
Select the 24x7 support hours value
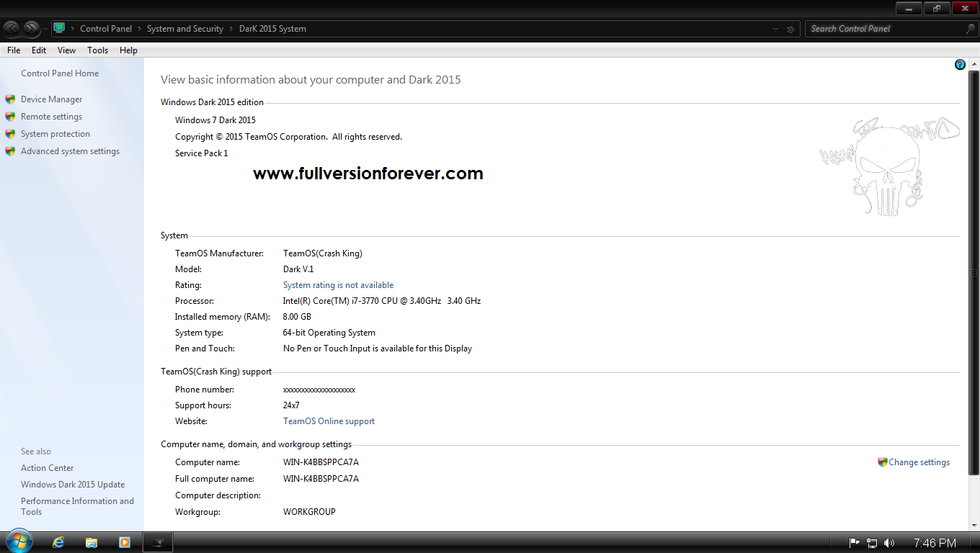291,405
